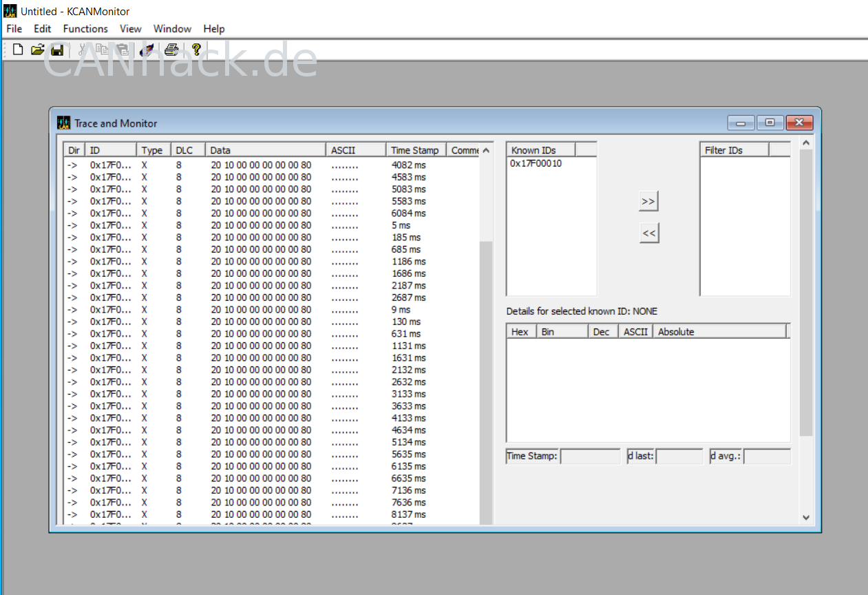Select the trace row with 9 ms
This screenshot has height=595, width=868.
click(x=271, y=310)
